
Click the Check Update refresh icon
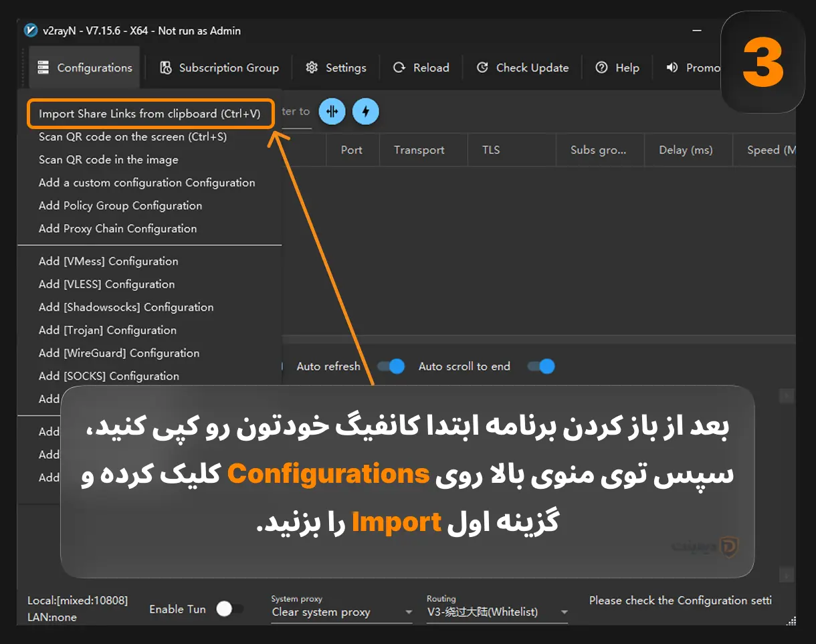[482, 68]
